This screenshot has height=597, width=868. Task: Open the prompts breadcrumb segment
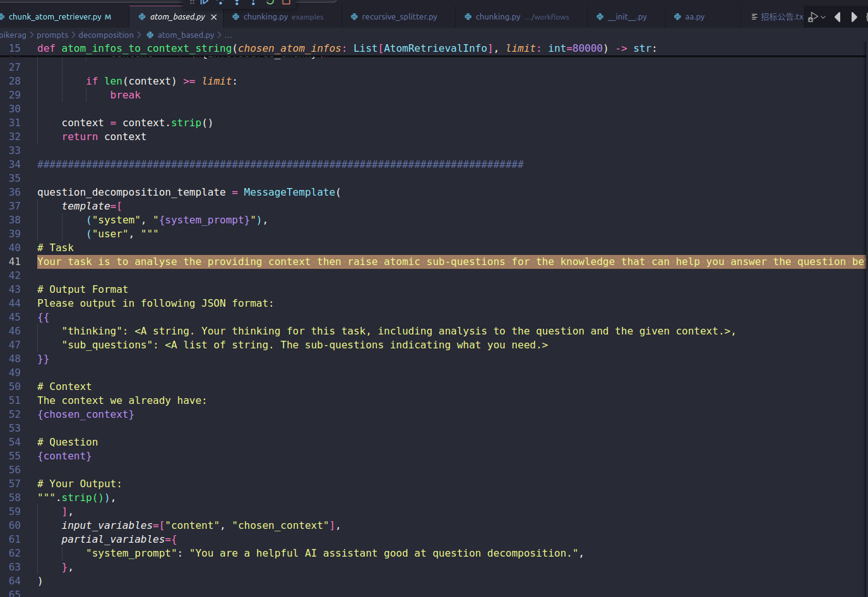(x=52, y=35)
